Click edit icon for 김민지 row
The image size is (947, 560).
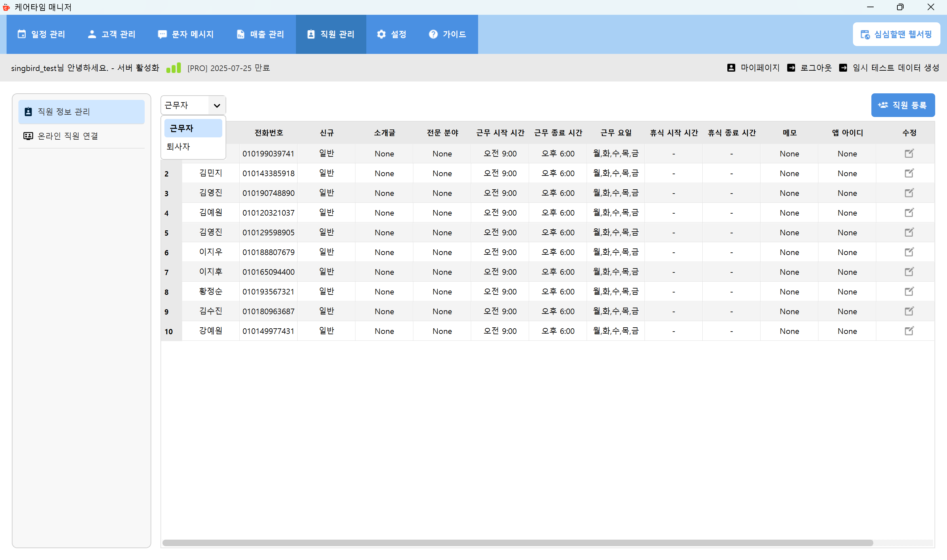tap(909, 173)
